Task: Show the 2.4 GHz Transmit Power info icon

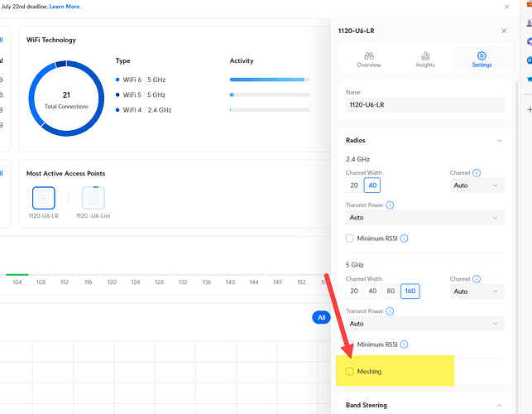Action: tap(390, 205)
